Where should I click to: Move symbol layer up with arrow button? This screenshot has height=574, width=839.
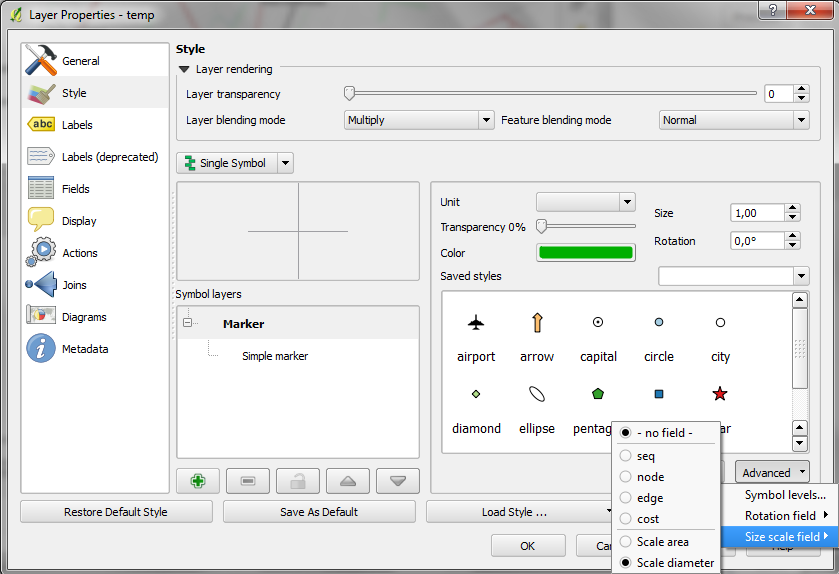(x=347, y=481)
